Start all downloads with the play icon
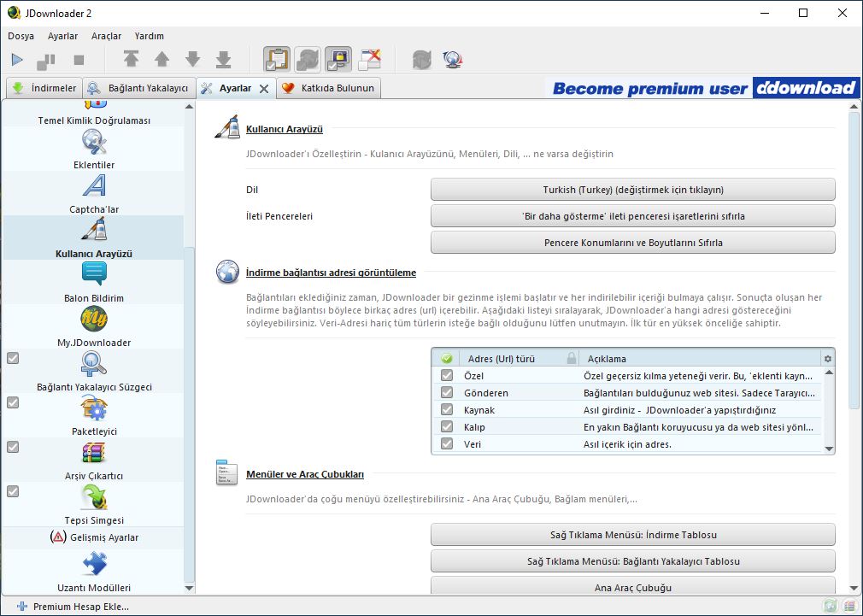 click(x=17, y=60)
